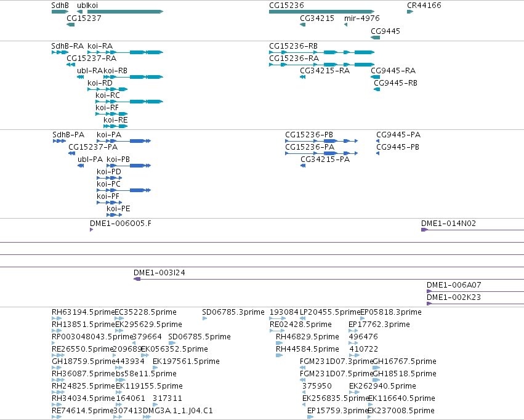Click the EP17762.3prime EST label
Screen dimensions: 524x420
pyautogui.click(x=379, y=325)
